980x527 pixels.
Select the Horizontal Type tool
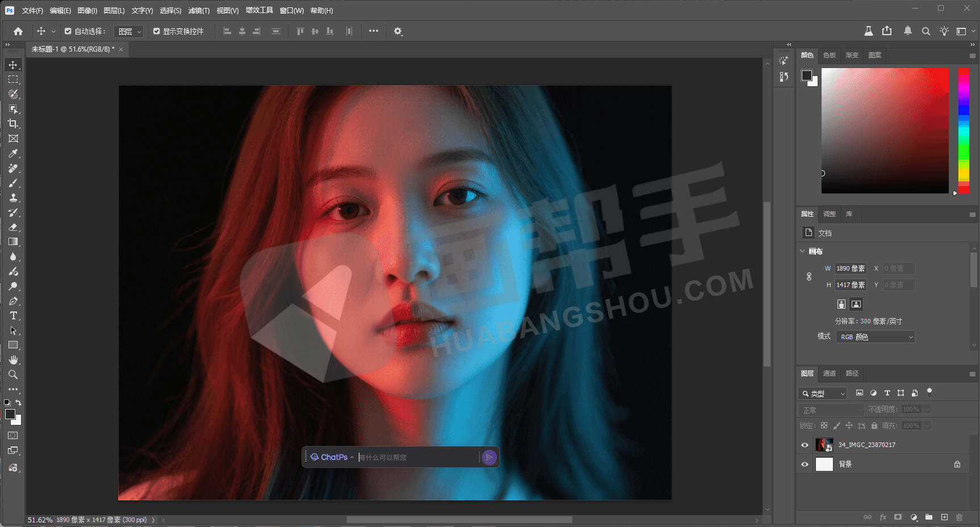click(x=13, y=316)
